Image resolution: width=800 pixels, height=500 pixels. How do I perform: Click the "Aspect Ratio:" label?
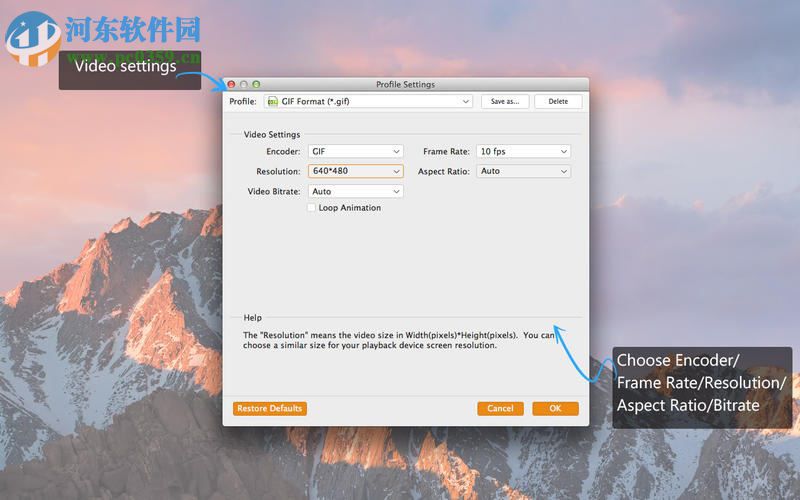click(443, 171)
